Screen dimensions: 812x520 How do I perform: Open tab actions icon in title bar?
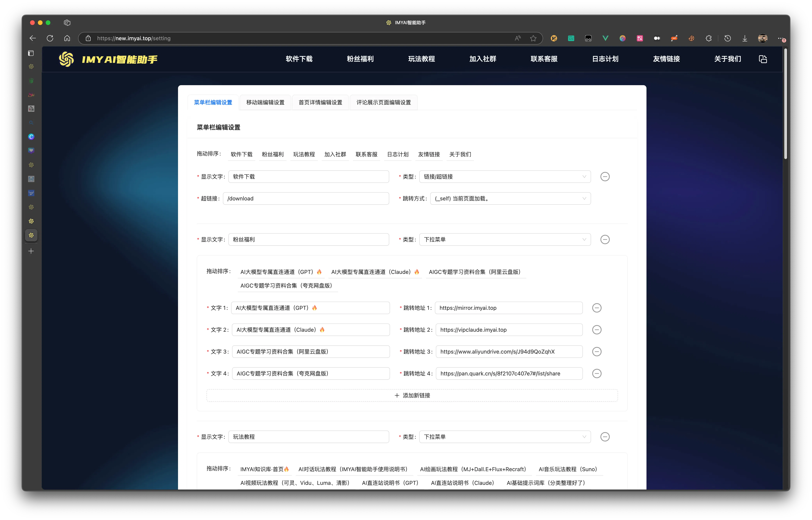click(67, 23)
